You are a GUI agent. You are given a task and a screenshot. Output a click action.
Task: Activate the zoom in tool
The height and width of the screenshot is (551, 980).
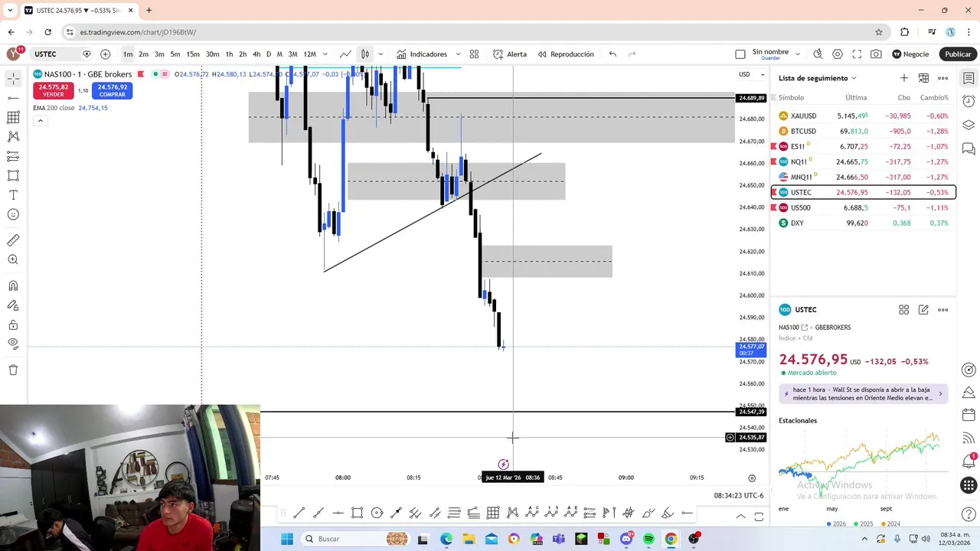coord(13,259)
